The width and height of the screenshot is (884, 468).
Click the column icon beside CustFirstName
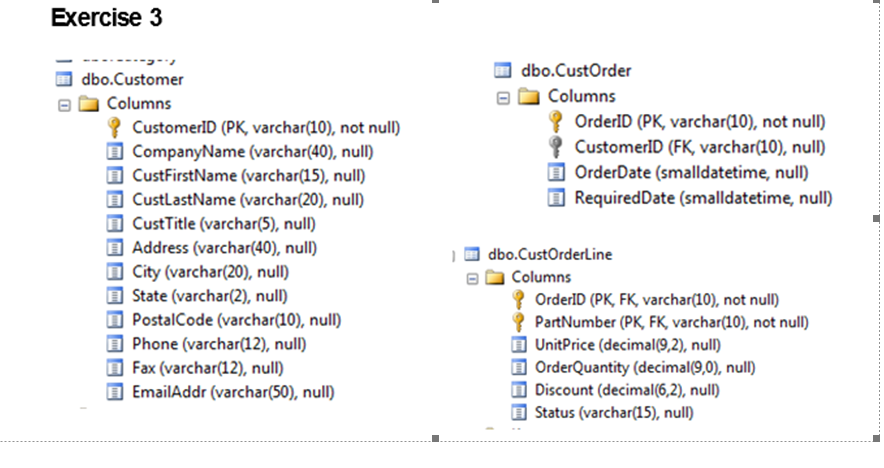(x=115, y=175)
